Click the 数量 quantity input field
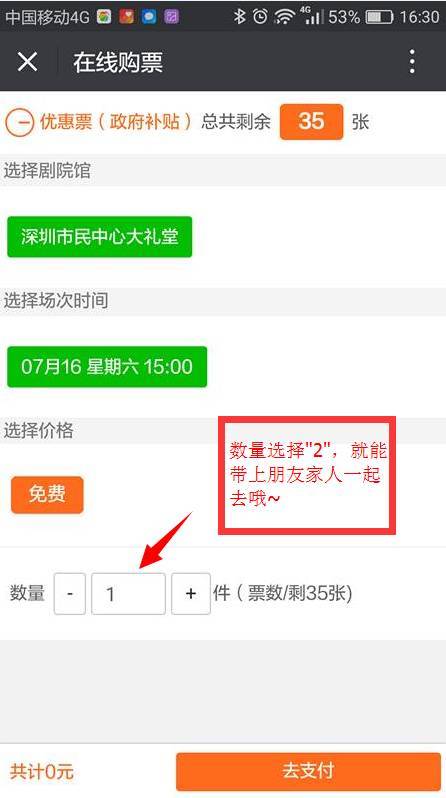Viewport: 446px width, 798px height. pos(128,593)
